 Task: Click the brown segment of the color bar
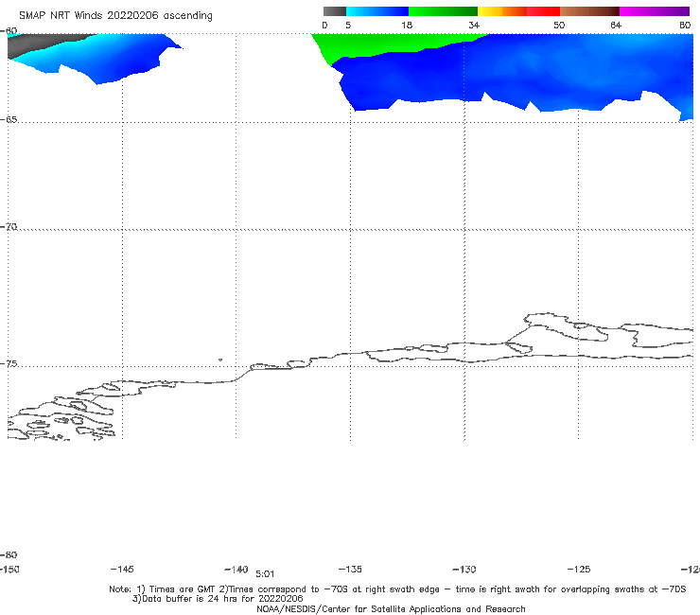pos(589,11)
